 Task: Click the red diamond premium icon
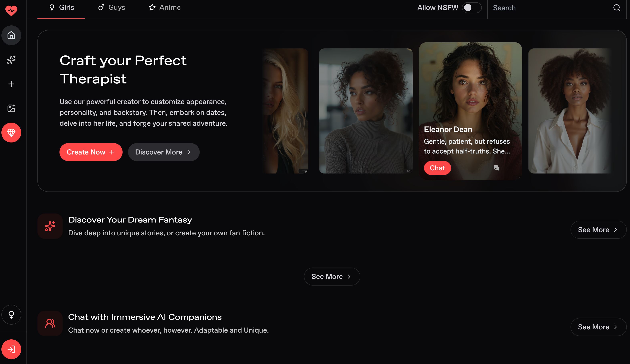tap(11, 132)
